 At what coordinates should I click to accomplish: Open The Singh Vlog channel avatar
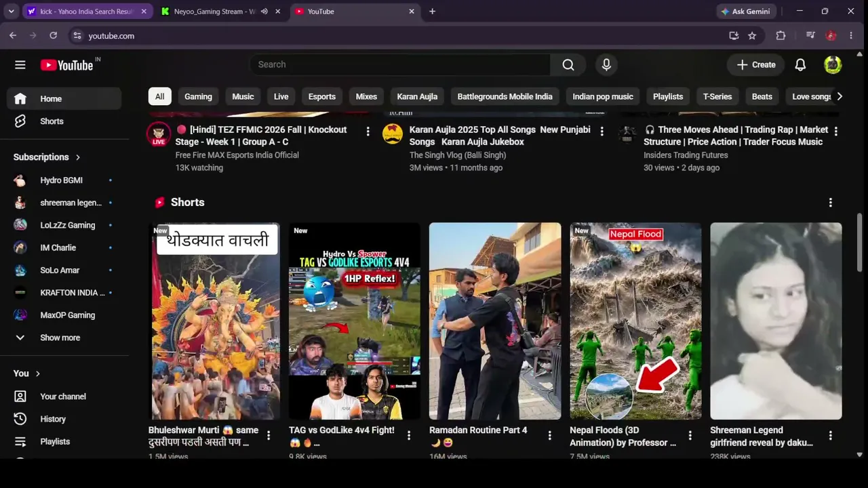click(x=393, y=134)
